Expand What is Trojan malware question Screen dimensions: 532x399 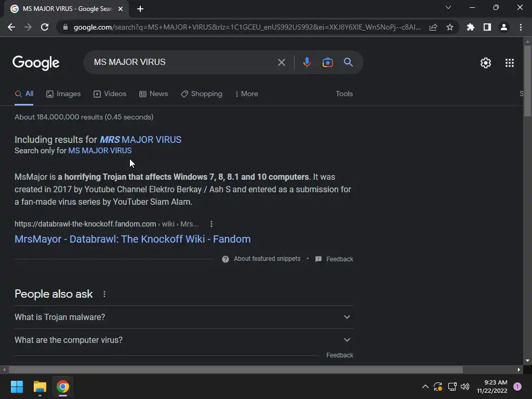tap(184, 317)
